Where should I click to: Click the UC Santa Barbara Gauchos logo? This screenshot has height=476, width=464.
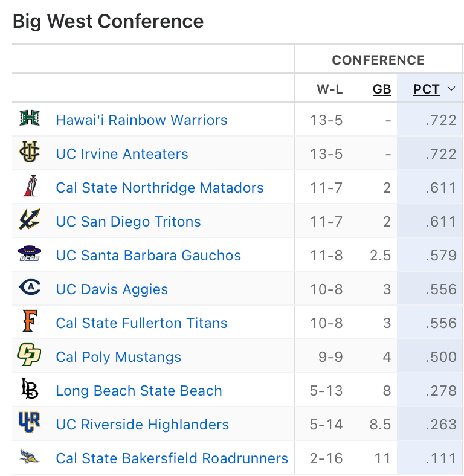click(29, 255)
